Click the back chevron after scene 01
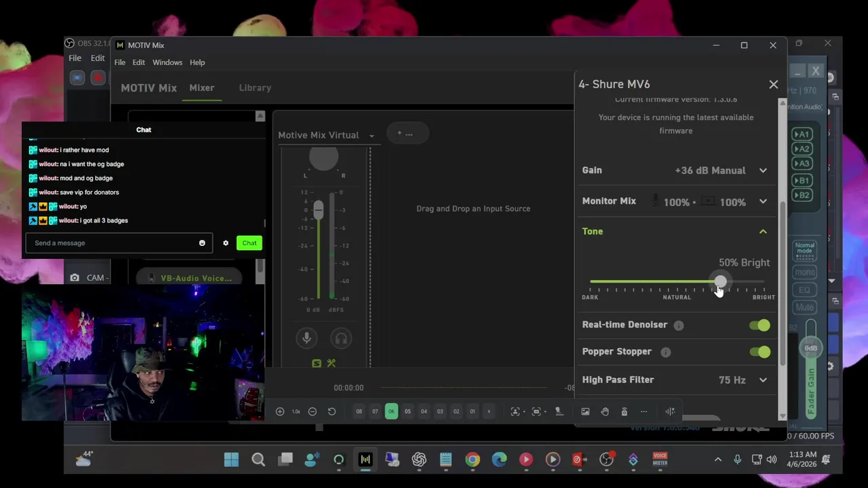Screen dimensions: 868x488 point(489,411)
